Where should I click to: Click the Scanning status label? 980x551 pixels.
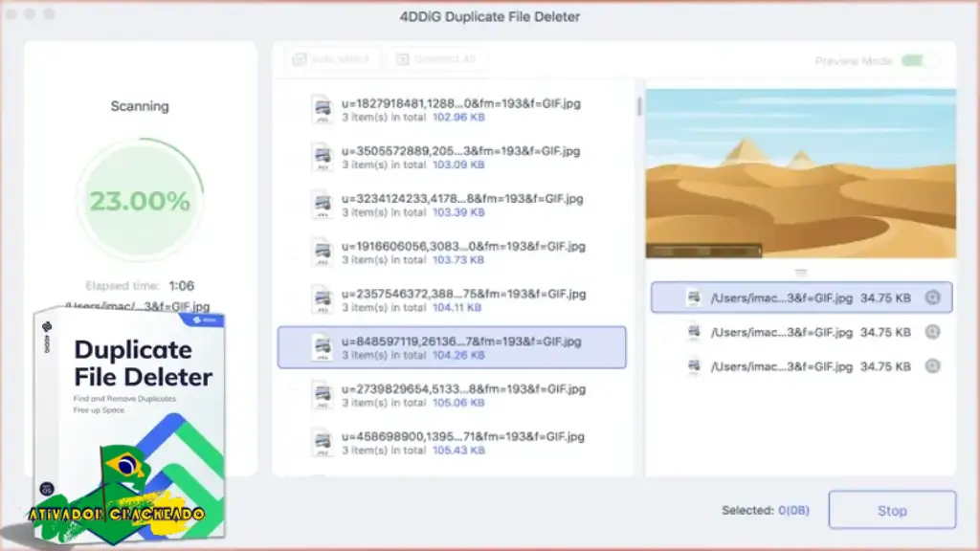(x=140, y=106)
